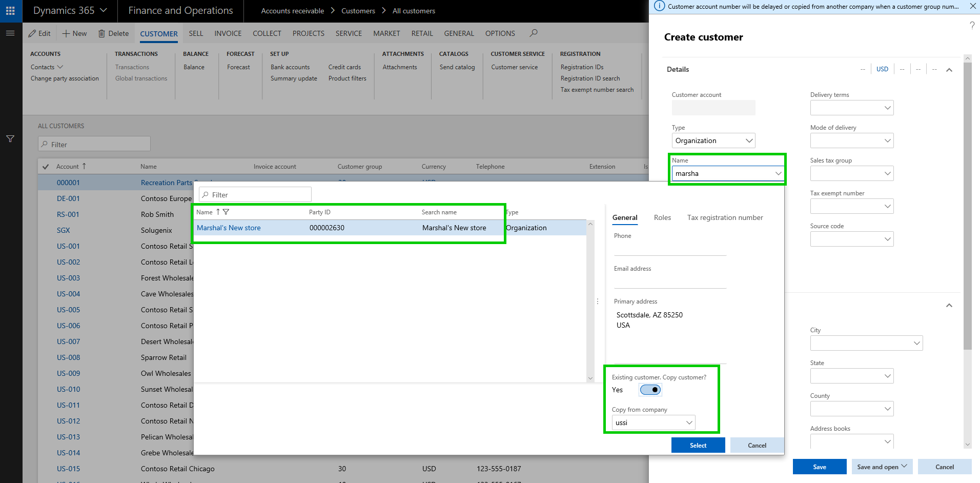Click the Name column filter icon
This screenshot has height=483, width=980.
click(x=226, y=212)
